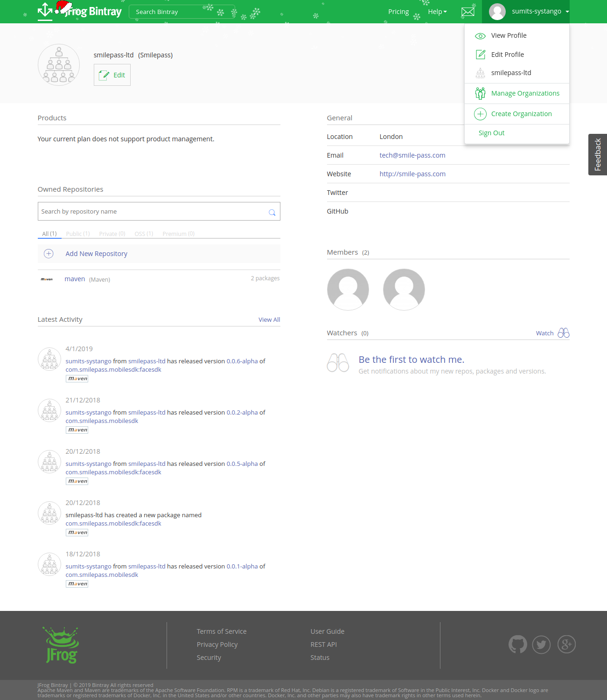This screenshot has height=700, width=607.
Task: Click "2 packages" on the maven row
Action: click(x=265, y=278)
